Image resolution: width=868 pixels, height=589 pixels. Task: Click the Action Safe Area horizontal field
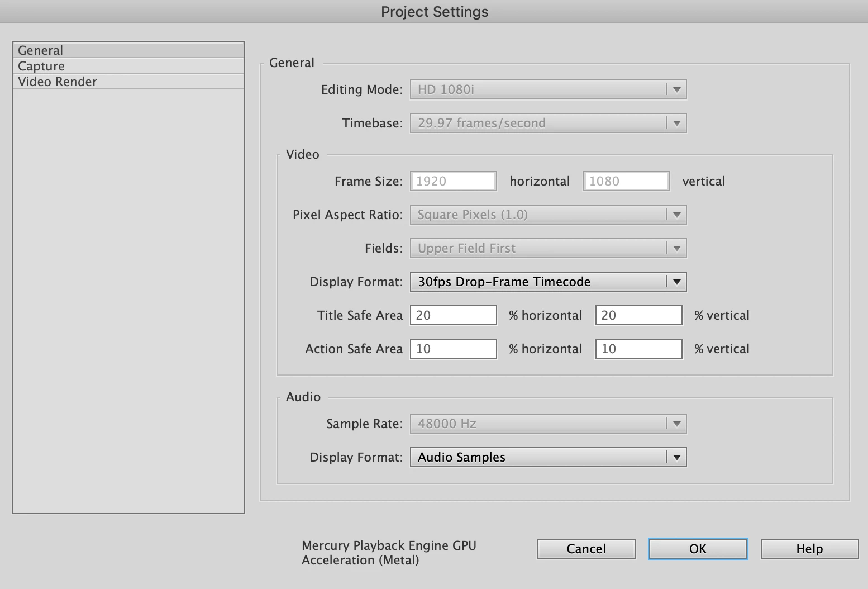coord(454,349)
